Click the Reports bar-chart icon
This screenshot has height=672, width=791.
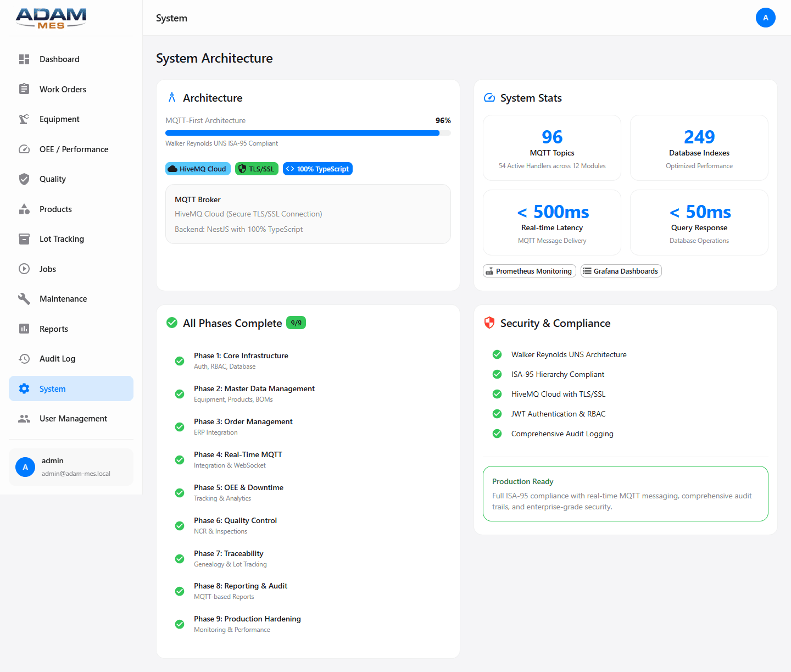pyautogui.click(x=24, y=329)
